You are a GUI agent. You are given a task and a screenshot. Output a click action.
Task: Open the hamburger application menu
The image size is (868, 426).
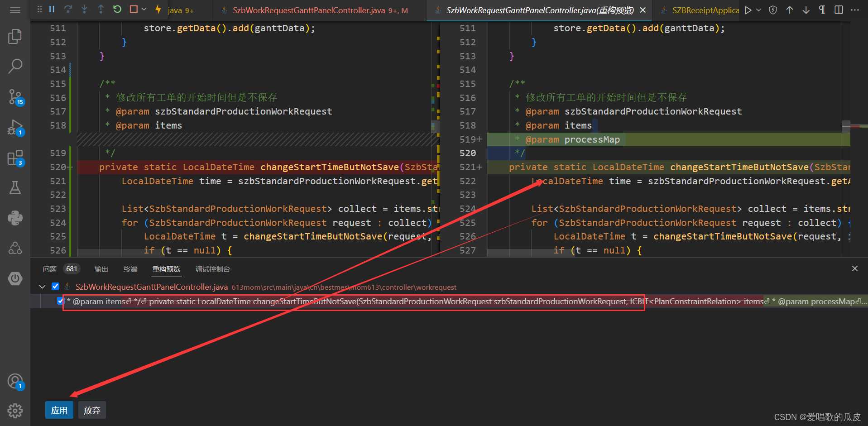[x=15, y=10]
